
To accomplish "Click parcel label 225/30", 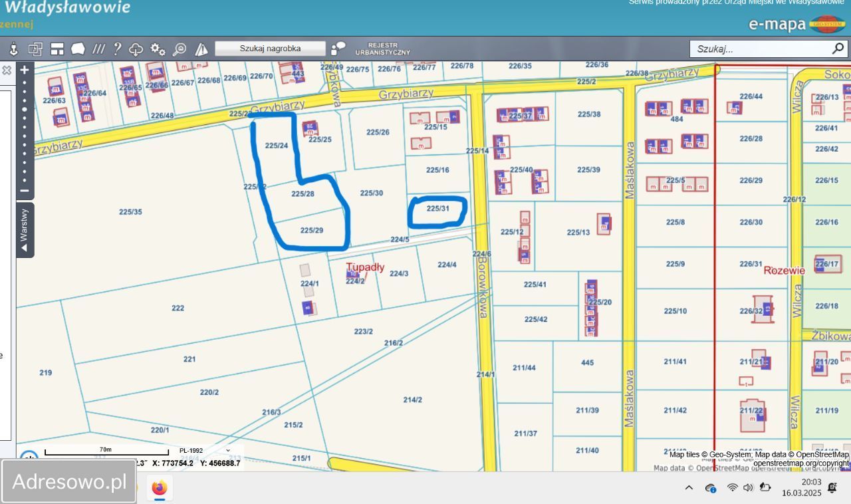I will pyautogui.click(x=371, y=193).
